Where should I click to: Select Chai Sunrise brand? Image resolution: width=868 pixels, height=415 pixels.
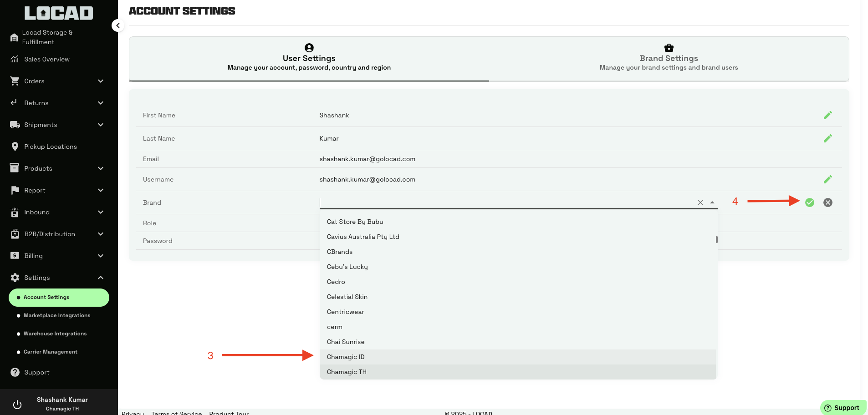coord(518,342)
